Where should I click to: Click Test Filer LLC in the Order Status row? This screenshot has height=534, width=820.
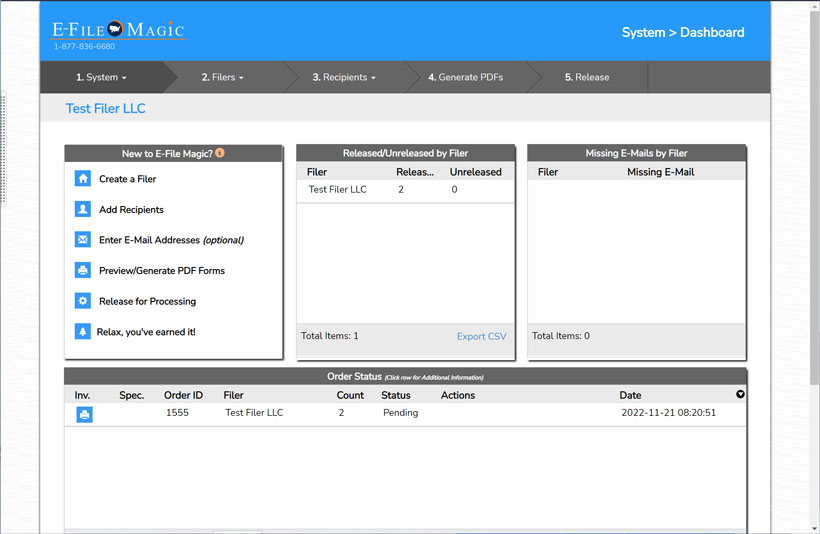(x=254, y=413)
